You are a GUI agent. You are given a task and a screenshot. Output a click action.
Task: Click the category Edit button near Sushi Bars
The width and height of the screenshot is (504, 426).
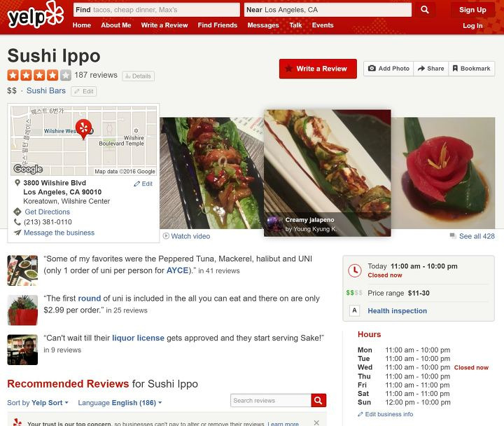tap(83, 91)
